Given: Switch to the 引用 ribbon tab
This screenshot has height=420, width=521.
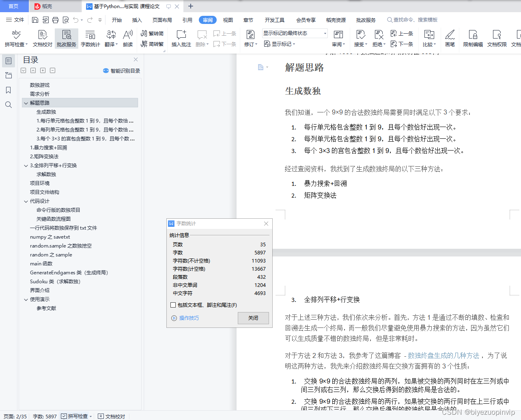Looking at the screenshot, I should (x=187, y=20).
